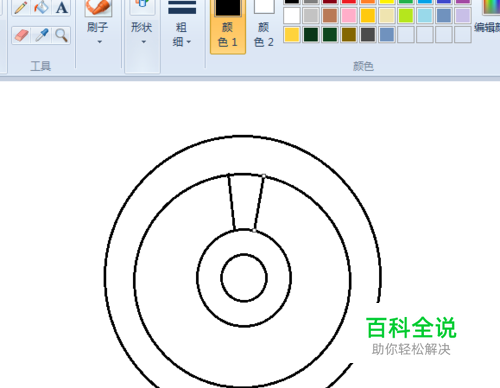Pick the blue-gray swatch beside lavender
Screen dimensions: 500x388
pyautogui.click(x=444, y=15)
